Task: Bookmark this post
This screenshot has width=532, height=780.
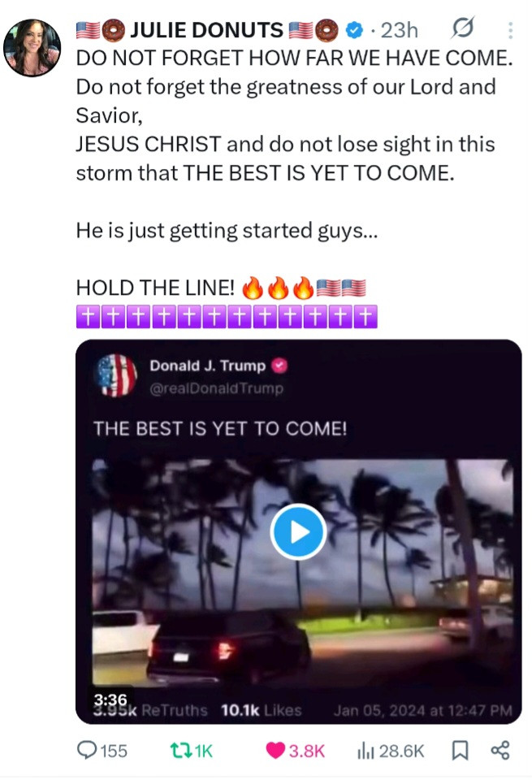Action: pos(460,750)
